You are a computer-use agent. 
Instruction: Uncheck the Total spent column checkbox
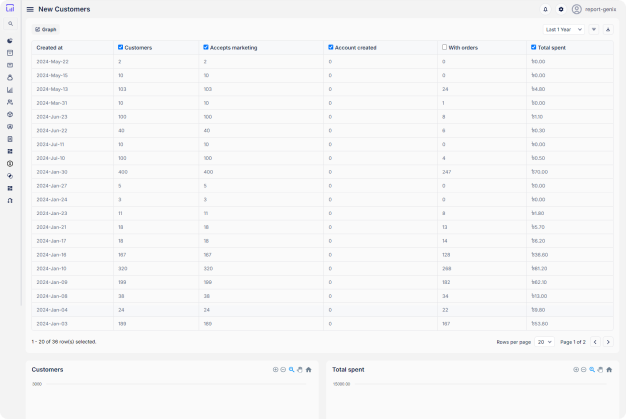533,47
